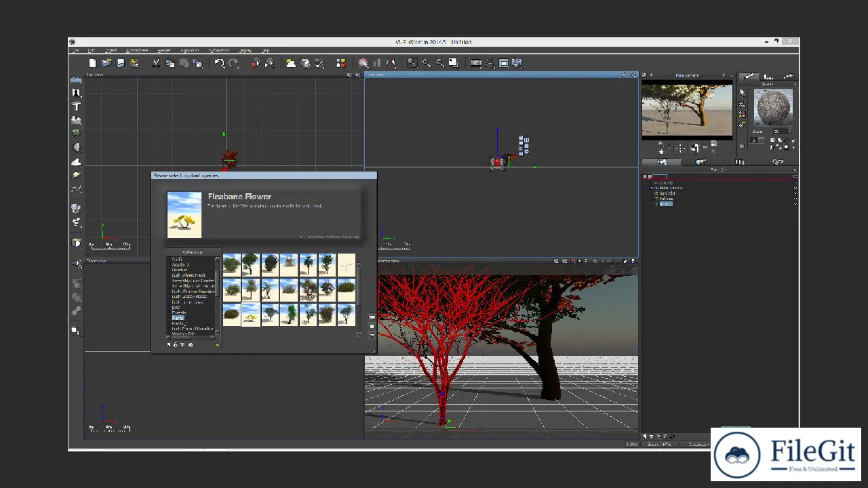This screenshot has width=868, height=488.
Task: Click the Scale value input field
Action: tap(781, 131)
